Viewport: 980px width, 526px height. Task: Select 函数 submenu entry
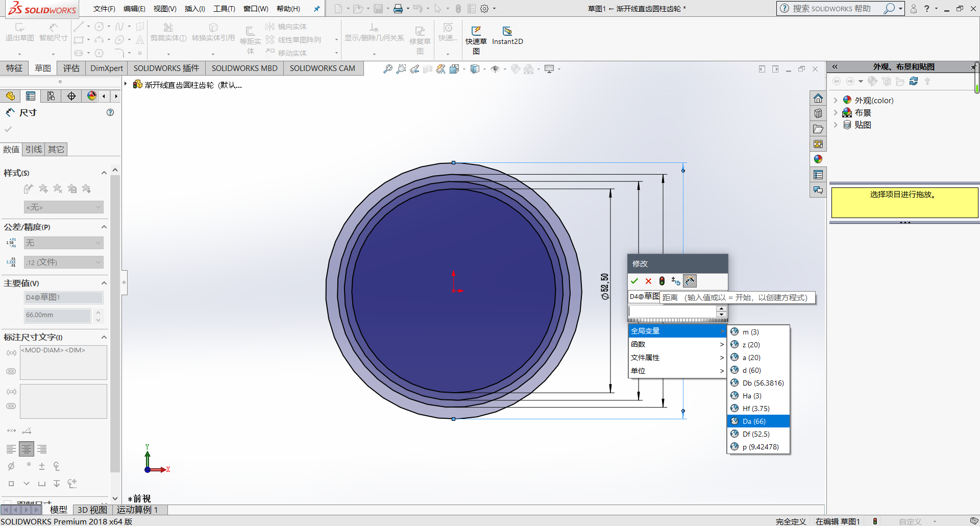point(677,344)
